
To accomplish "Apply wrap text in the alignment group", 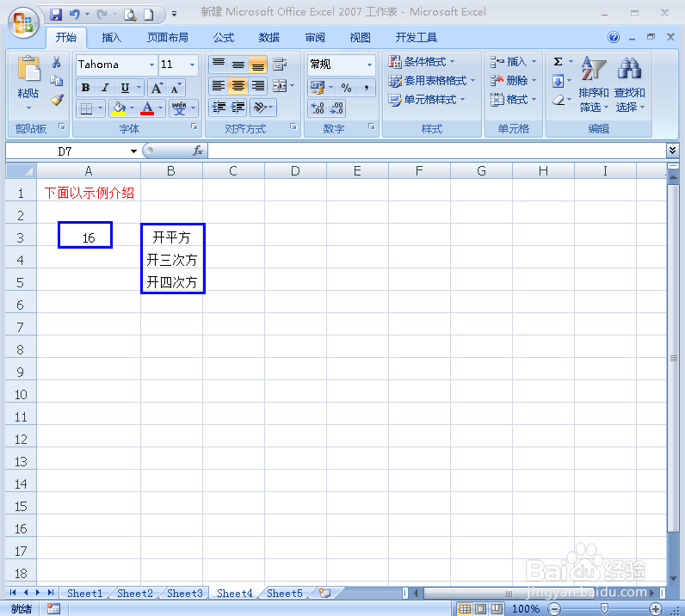I will pyautogui.click(x=280, y=65).
